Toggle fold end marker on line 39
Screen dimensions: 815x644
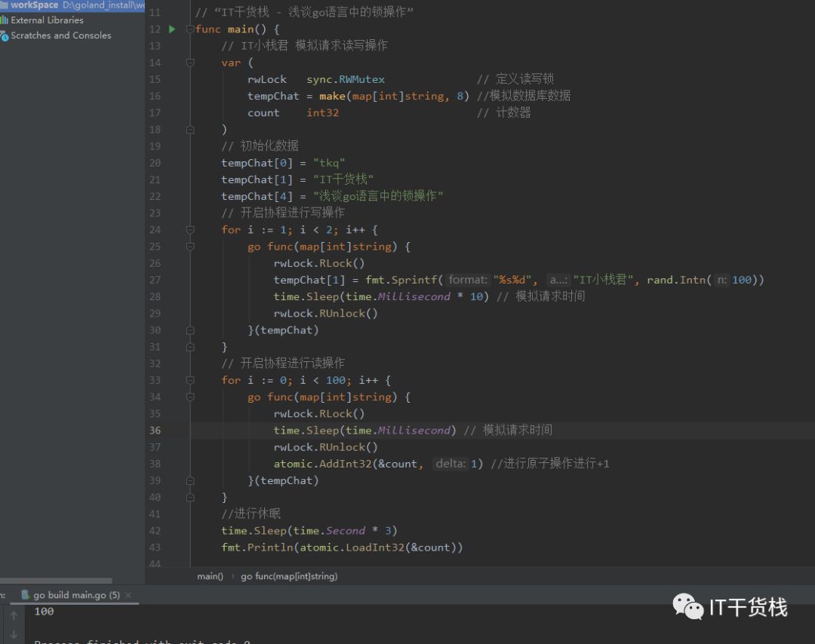coord(189,480)
